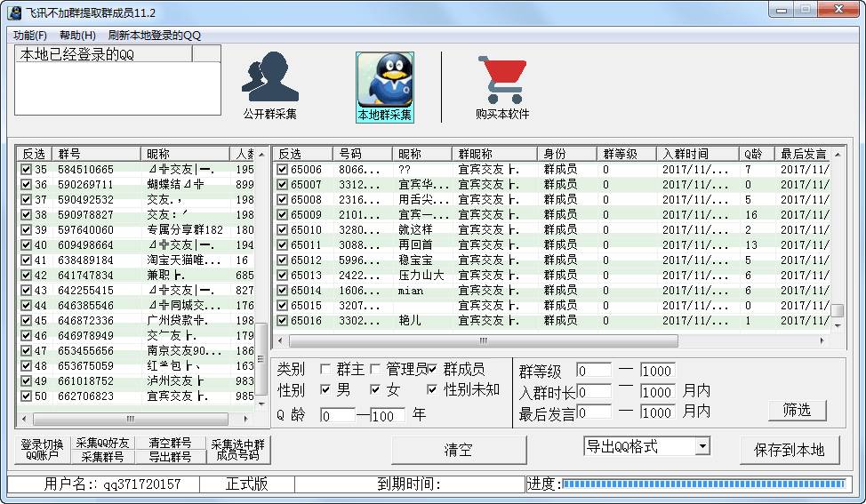Viewport: 866px width, 504px height.
Task: Uncheck group row 50 宜宾交友
Action: [x=26, y=396]
